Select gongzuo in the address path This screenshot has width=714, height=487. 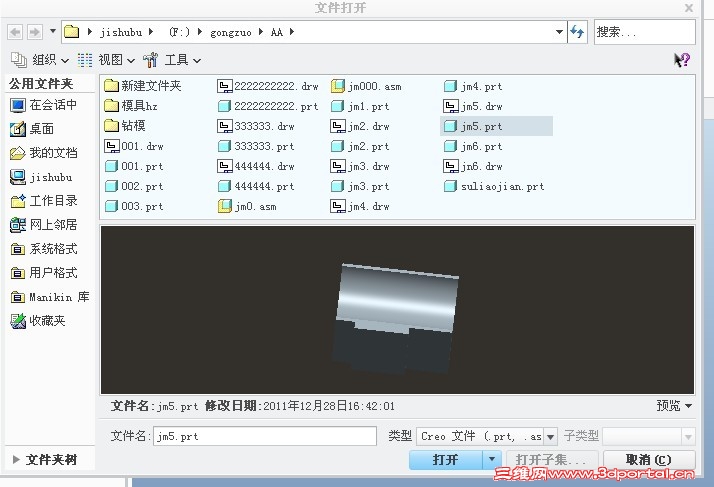(x=230, y=32)
